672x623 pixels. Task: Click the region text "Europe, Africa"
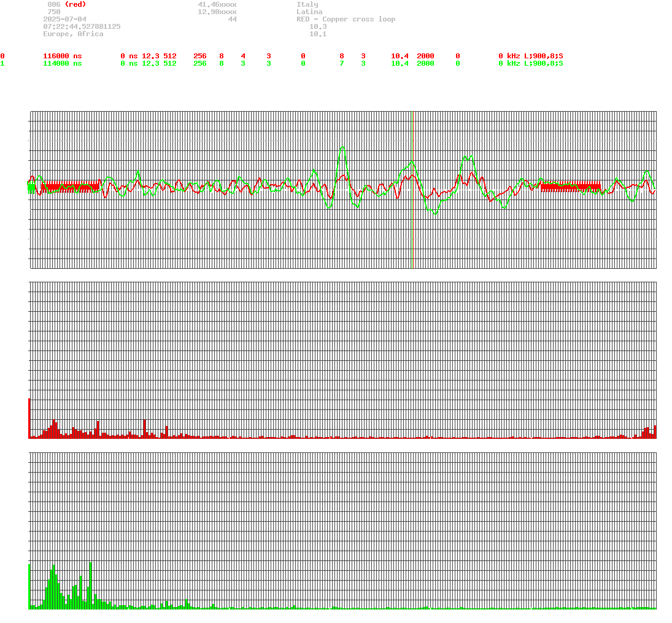(x=73, y=34)
